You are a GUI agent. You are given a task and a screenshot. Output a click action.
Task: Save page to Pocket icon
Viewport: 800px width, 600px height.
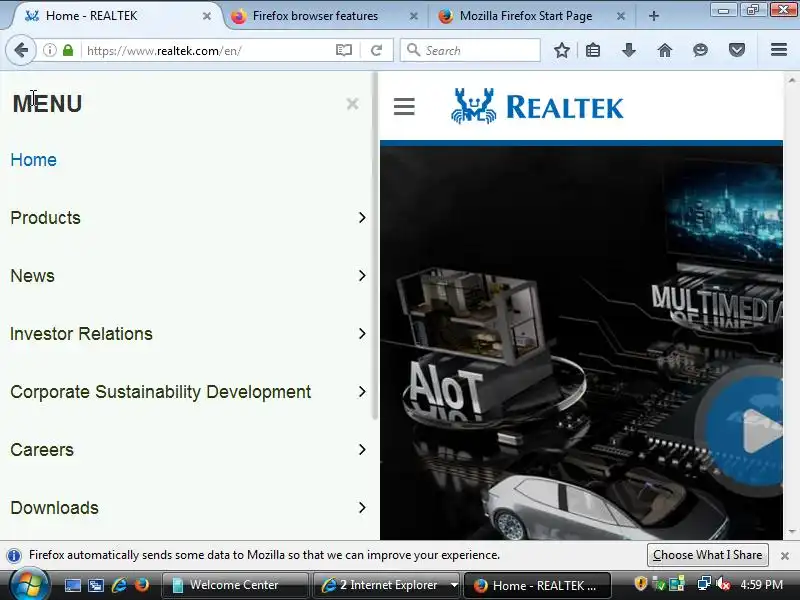pos(737,51)
